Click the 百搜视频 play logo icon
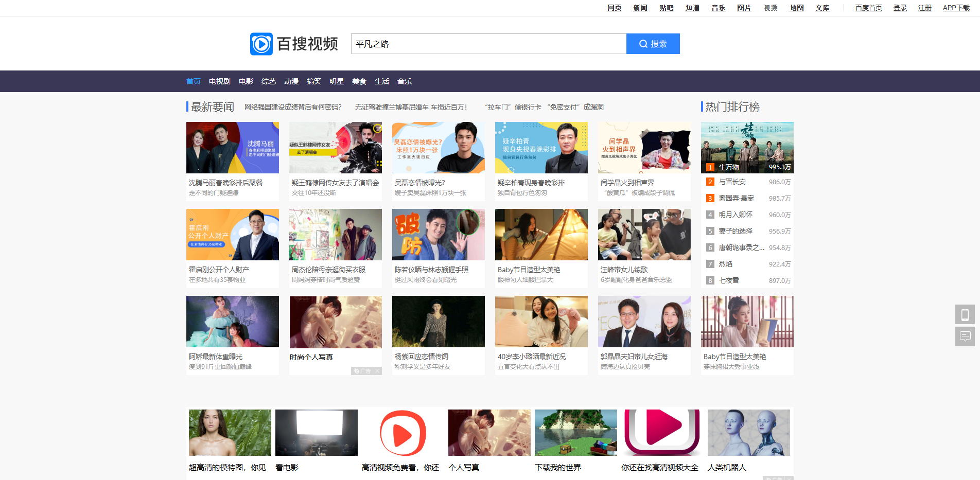 [x=262, y=43]
